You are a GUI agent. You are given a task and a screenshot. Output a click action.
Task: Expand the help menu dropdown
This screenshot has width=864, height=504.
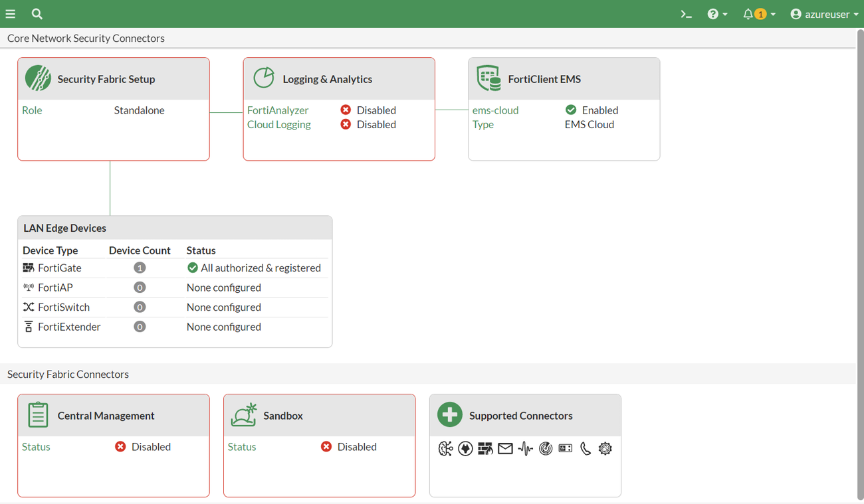point(717,13)
